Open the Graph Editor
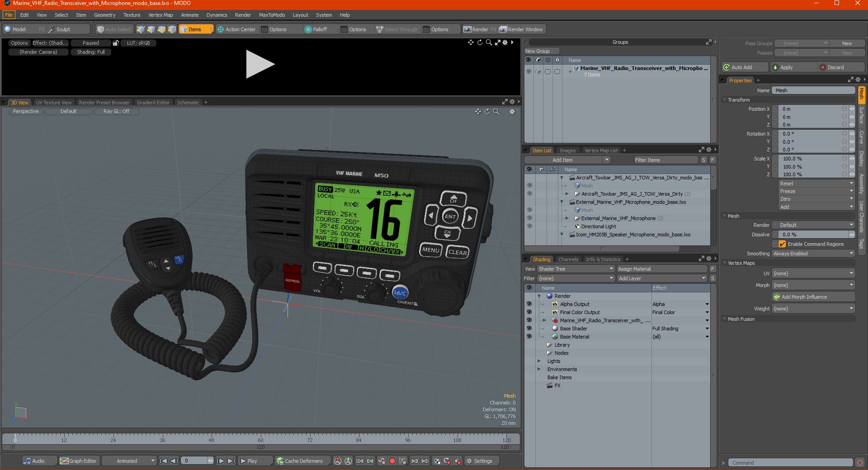The image size is (868, 470). 79,461
